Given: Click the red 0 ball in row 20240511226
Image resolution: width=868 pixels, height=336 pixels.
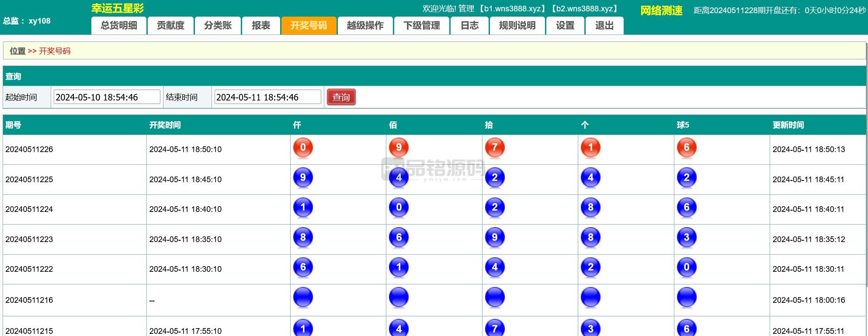Looking at the screenshot, I should (303, 148).
